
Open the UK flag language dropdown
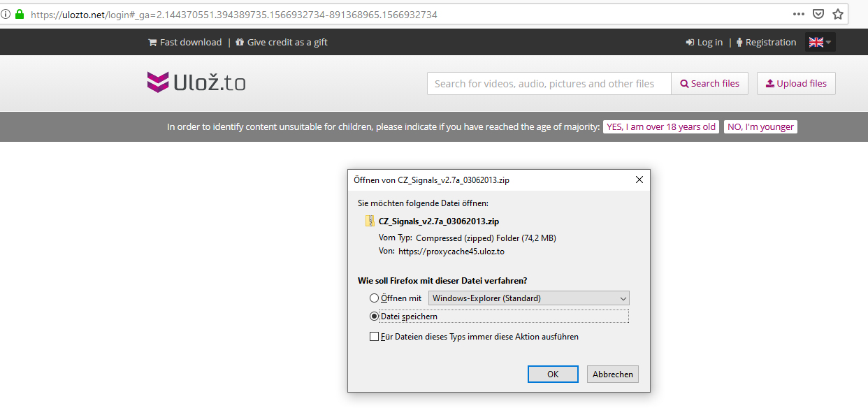click(x=820, y=43)
